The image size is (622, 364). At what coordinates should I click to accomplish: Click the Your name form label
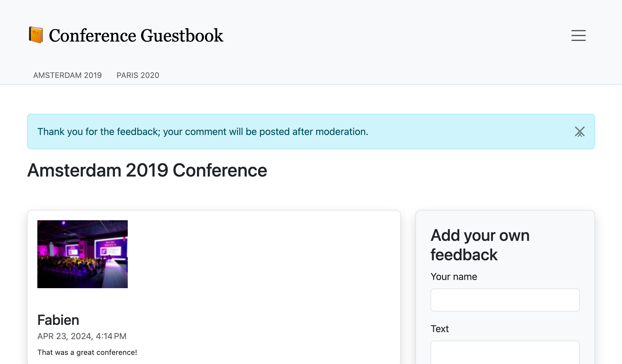point(454,276)
